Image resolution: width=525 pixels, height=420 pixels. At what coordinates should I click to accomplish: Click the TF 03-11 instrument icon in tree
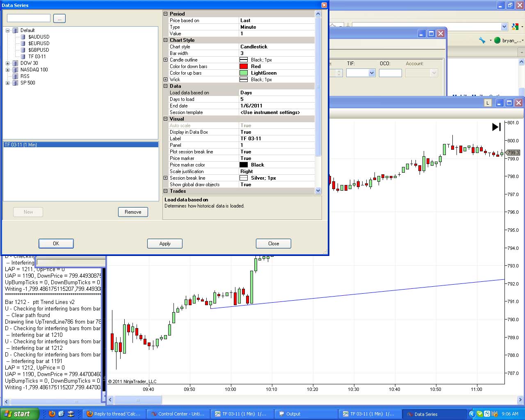(x=23, y=57)
